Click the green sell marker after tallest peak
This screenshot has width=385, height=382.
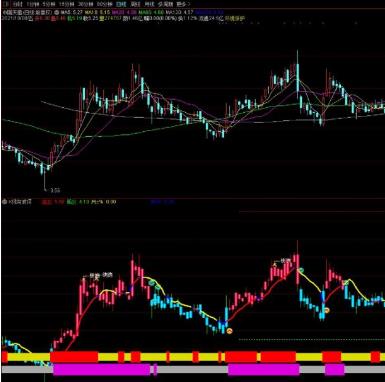(301, 270)
